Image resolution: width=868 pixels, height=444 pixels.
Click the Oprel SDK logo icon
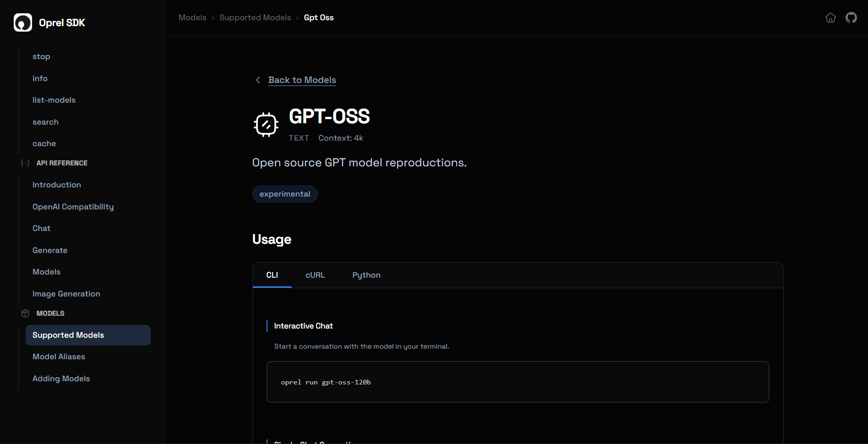[x=22, y=22]
